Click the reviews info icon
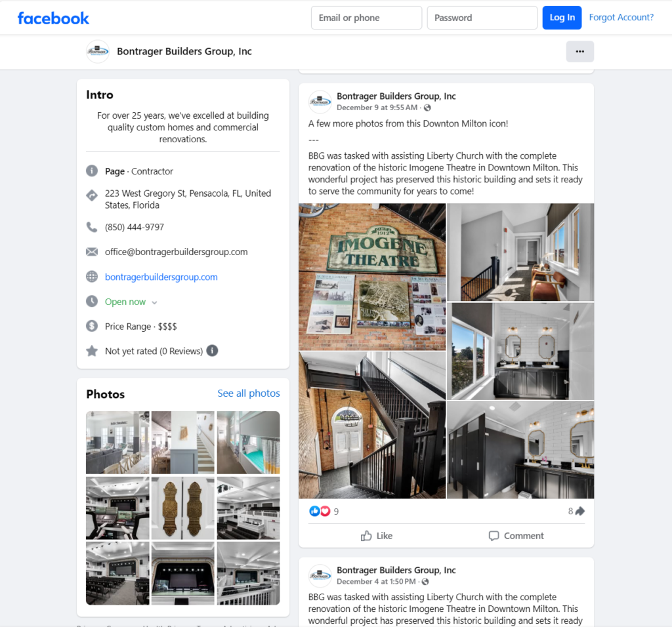Viewport: 672px width, 627px height. 212,351
